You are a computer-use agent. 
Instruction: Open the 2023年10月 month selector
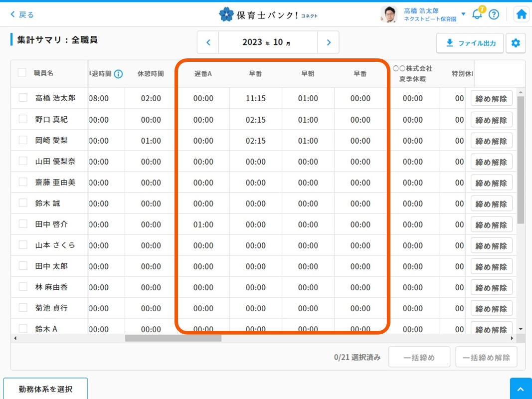(x=268, y=42)
